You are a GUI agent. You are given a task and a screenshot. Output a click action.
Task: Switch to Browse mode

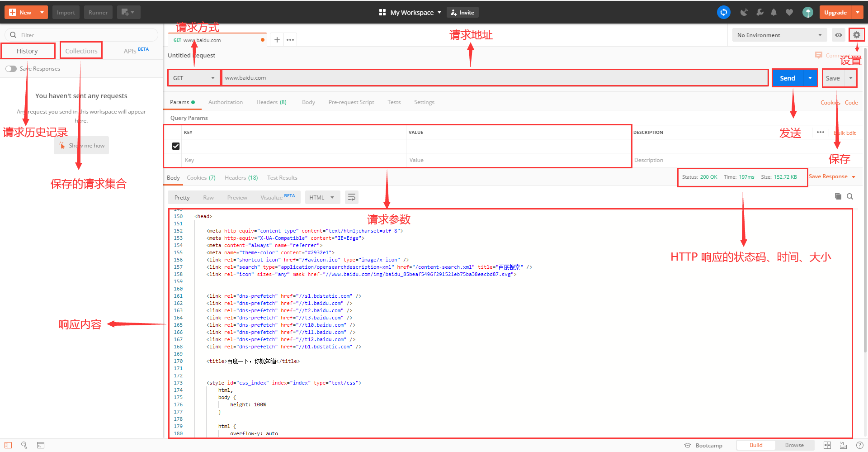coord(794,445)
